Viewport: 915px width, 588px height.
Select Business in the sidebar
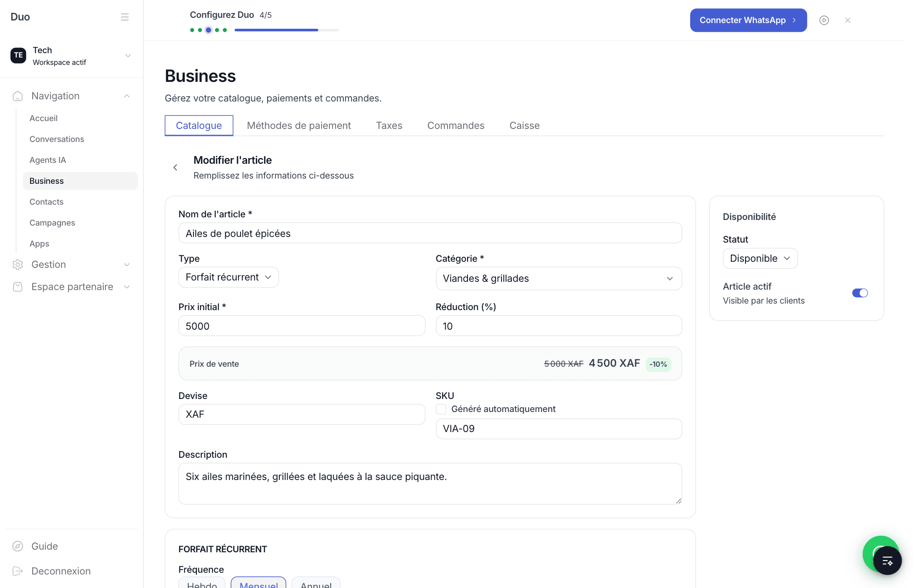point(80,181)
